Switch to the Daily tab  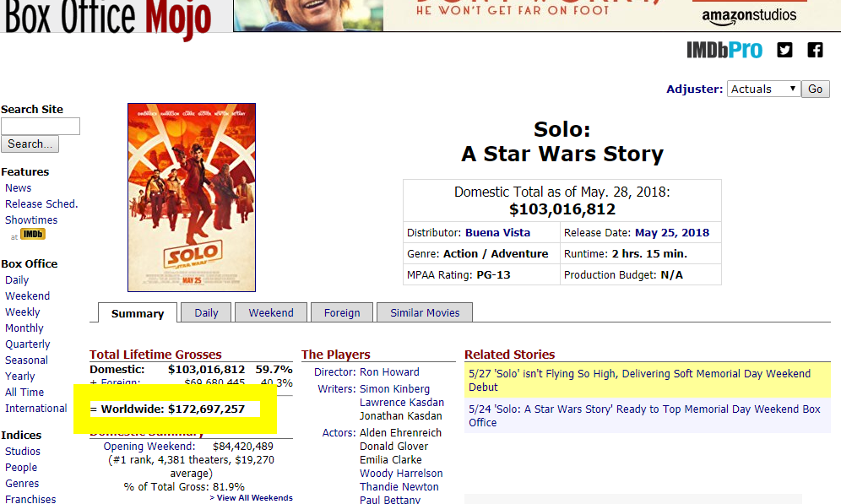pos(206,312)
